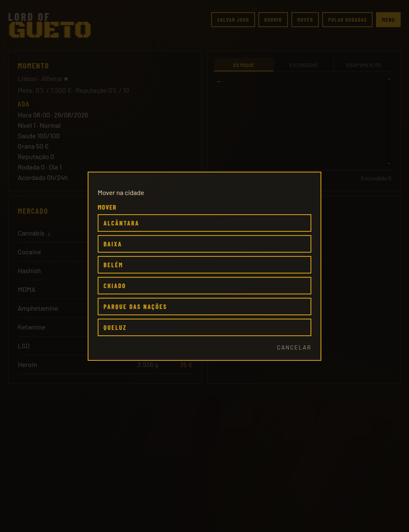409x532 pixels.
Task: Pick Parque das Nações district
Action: (x=204, y=307)
